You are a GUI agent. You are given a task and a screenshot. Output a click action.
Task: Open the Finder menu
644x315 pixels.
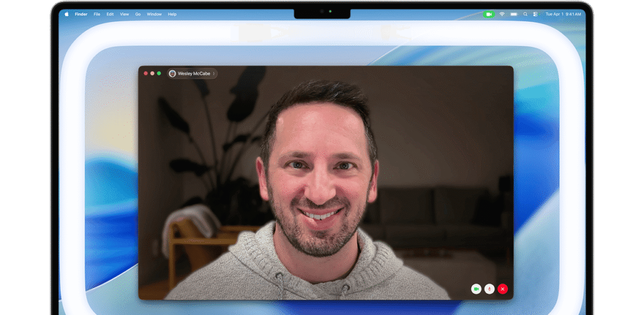tap(81, 14)
